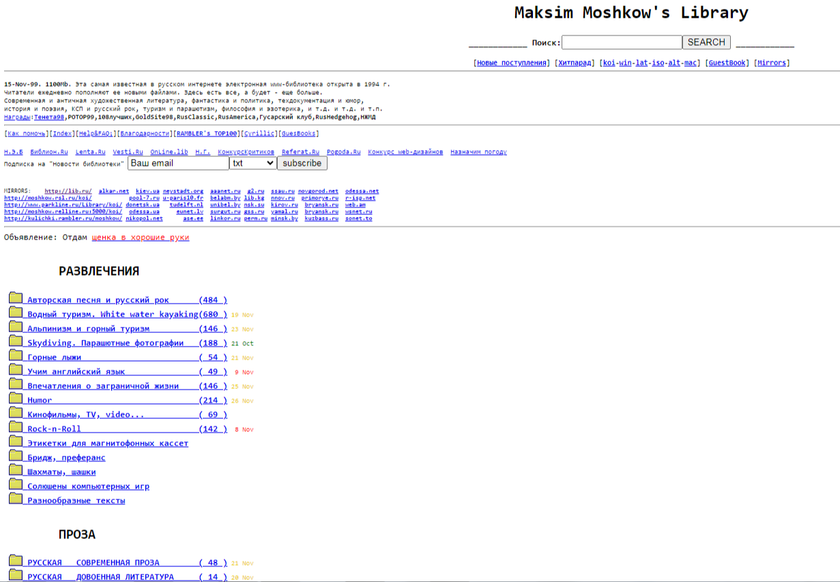This screenshot has width=840, height=582.
Task: Focus the Ваш email field
Action: [178, 163]
